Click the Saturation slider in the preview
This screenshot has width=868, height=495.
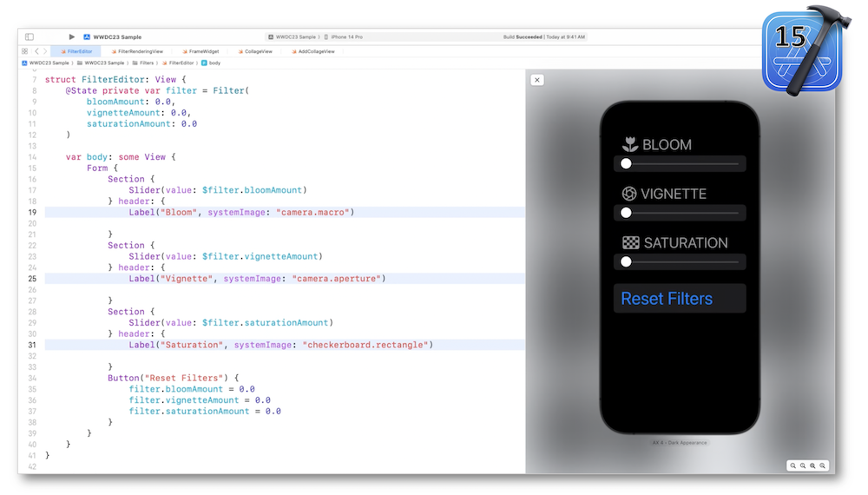(680, 262)
